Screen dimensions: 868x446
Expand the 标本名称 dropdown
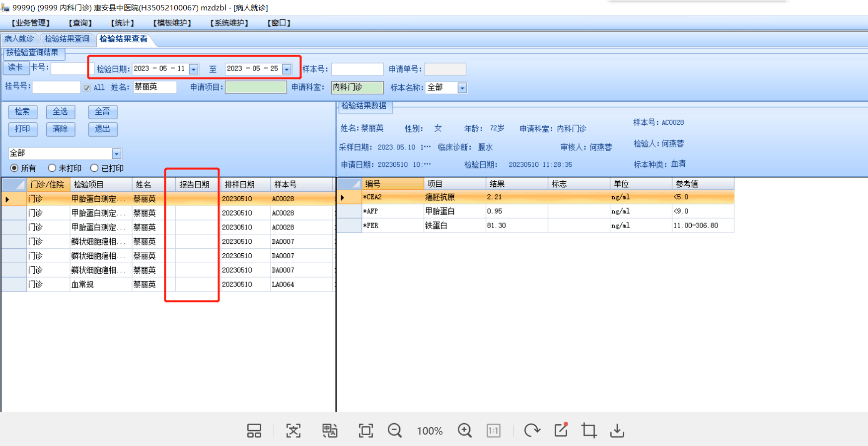[462, 88]
